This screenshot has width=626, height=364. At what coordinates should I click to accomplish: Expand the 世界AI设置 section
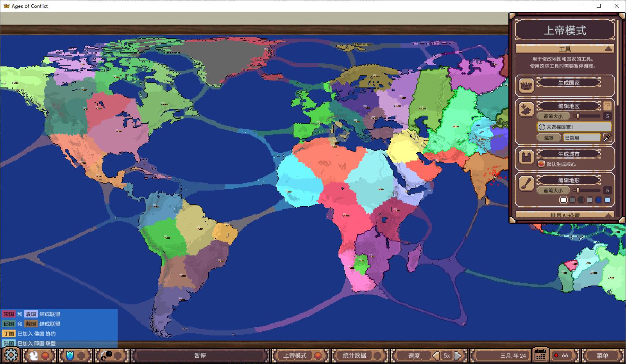608,215
